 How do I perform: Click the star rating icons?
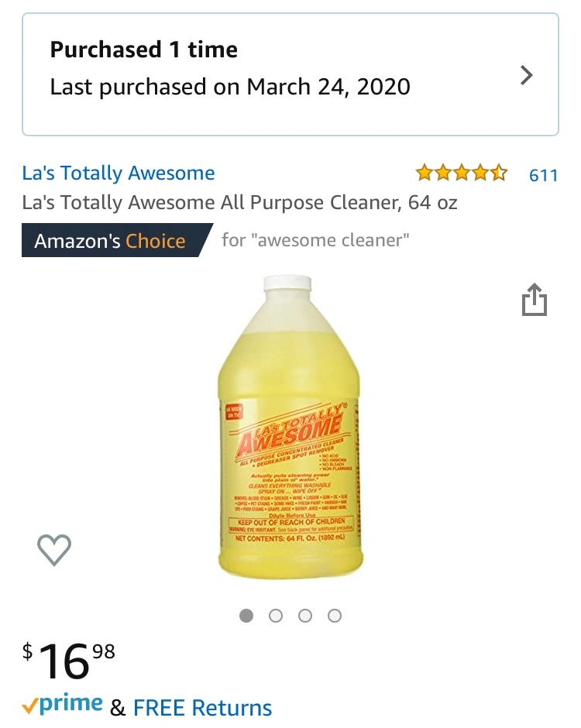(x=461, y=173)
